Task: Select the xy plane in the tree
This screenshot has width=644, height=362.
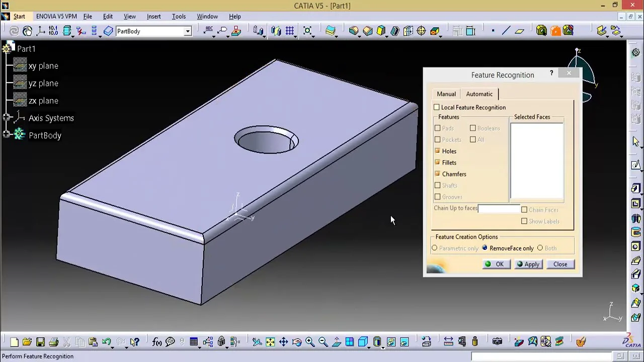Action: (43, 66)
